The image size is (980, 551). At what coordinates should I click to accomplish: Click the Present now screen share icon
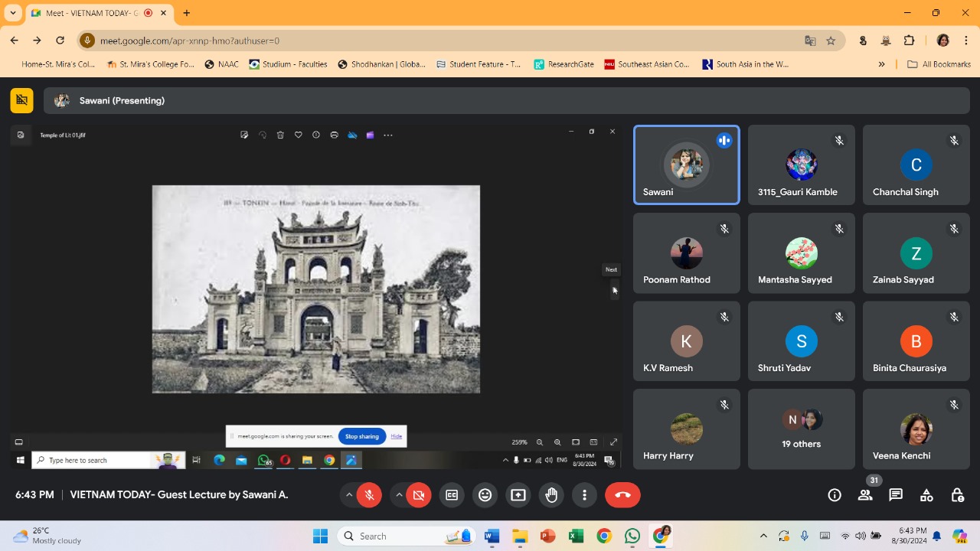tap(518, 495)
